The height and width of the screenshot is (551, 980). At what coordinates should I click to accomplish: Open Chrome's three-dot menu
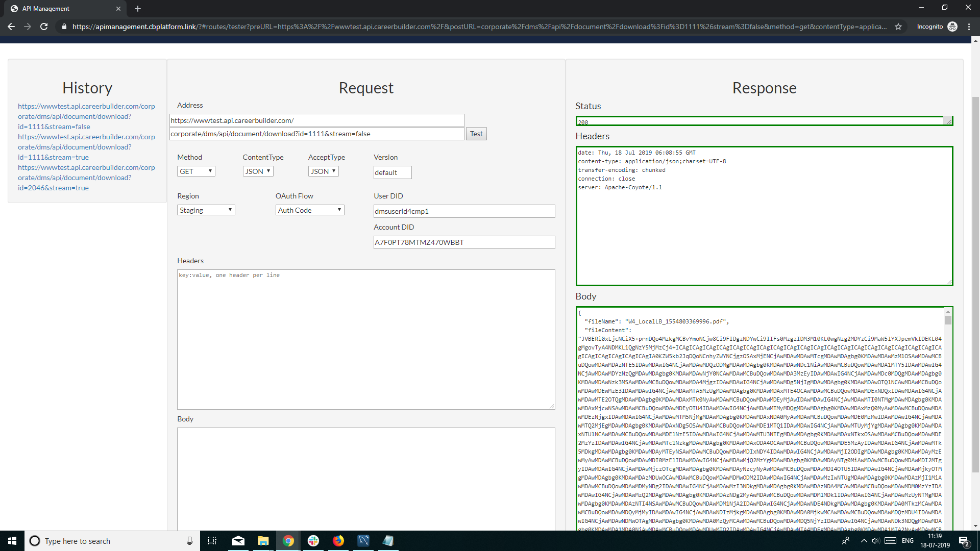pos(969,27)
